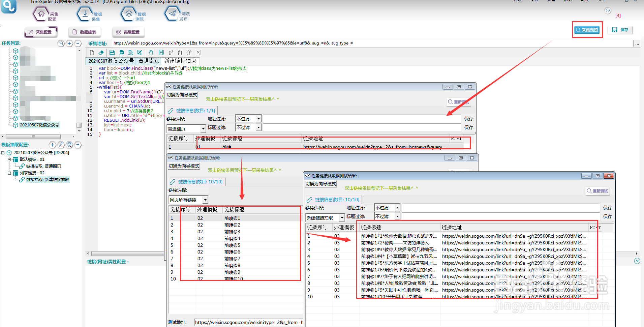Select the eraser icon in the script toolbar
644x327 pixels.
[101, 53]
